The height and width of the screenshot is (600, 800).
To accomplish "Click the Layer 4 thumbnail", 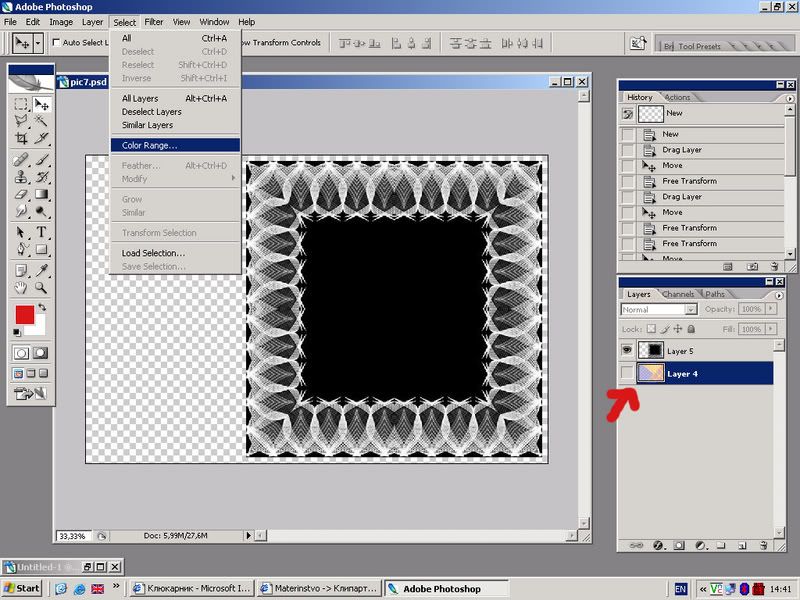I will (651, 373).
